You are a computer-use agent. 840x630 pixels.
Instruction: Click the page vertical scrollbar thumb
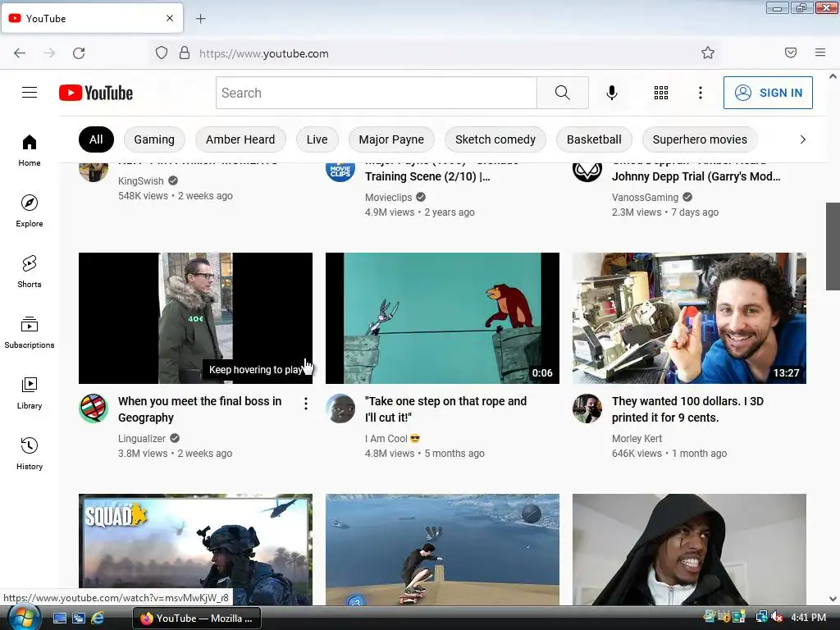point(833,246)
